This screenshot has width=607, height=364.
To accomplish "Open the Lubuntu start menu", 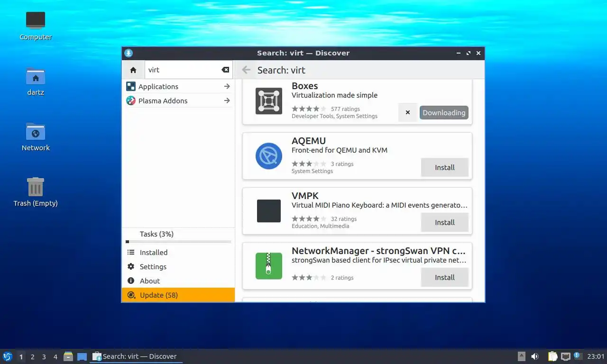I will [8, 356].
